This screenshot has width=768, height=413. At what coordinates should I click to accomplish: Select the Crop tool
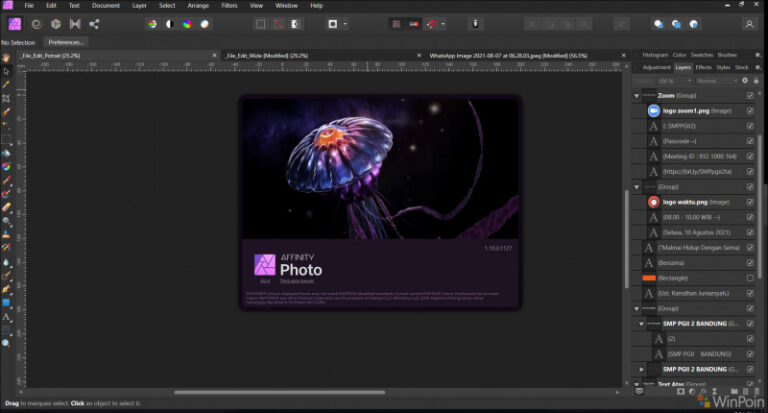tap(6, 98)
